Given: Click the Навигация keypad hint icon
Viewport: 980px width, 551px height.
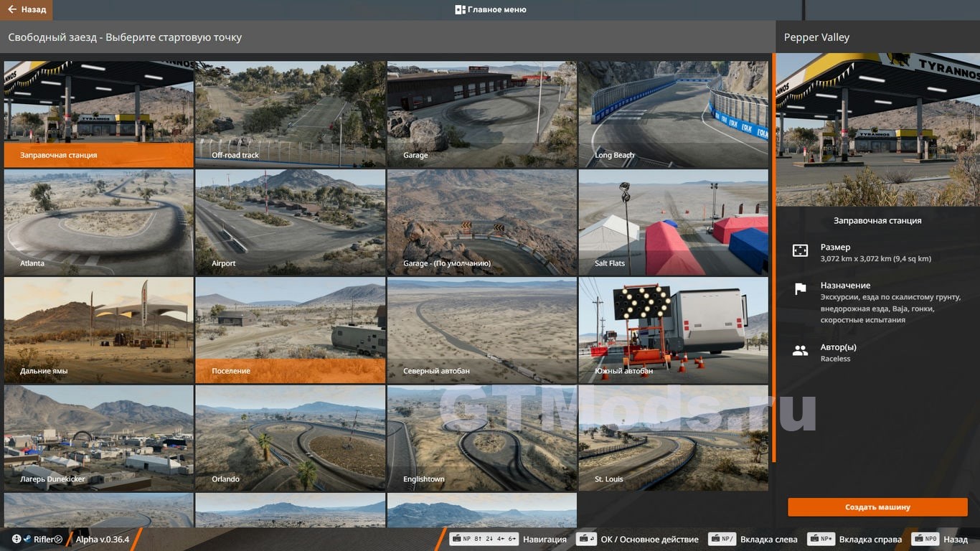Looking at the screenshot, I should (x=484, y=539).
